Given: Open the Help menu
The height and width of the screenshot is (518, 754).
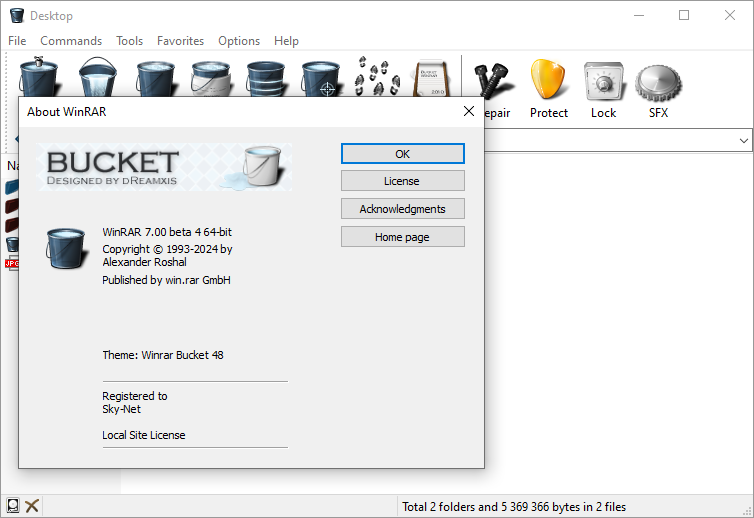Looking at the screenshot, I should click(286, 41).
